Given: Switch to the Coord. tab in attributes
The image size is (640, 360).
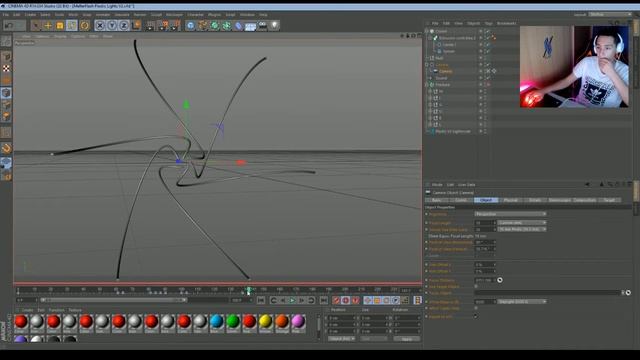Looking at the screenshot, I should pyautogui.click(x=461, y=200).
